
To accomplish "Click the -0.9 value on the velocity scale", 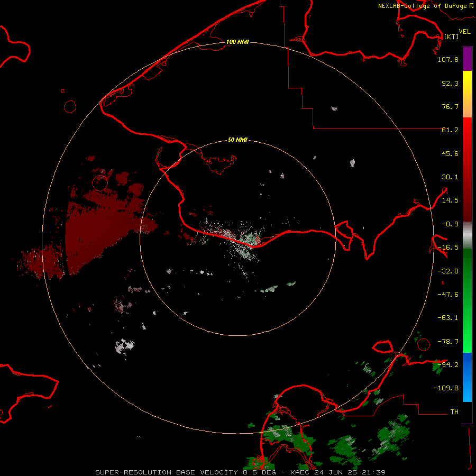I will (450, 224).
